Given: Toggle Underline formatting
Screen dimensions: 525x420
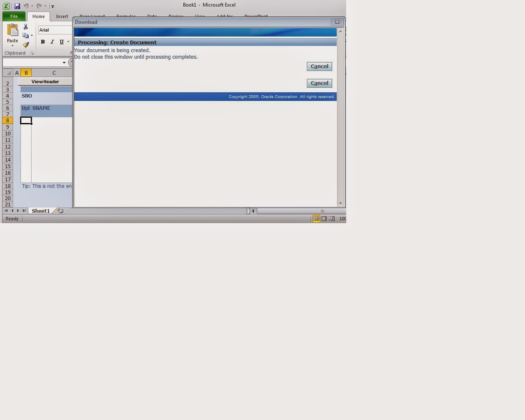Looking at the screenshot, I should [61, 41].
